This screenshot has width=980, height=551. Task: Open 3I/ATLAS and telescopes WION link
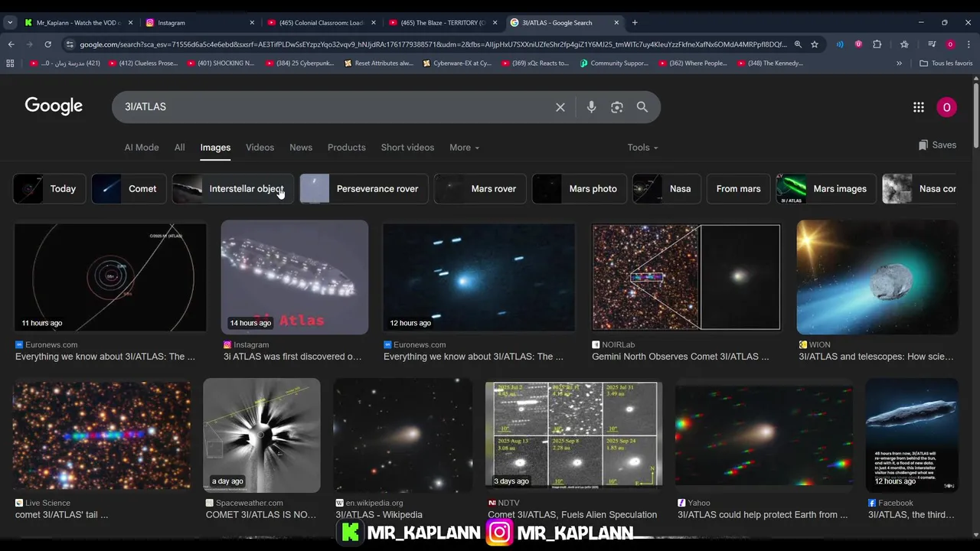tap(877, 357)
